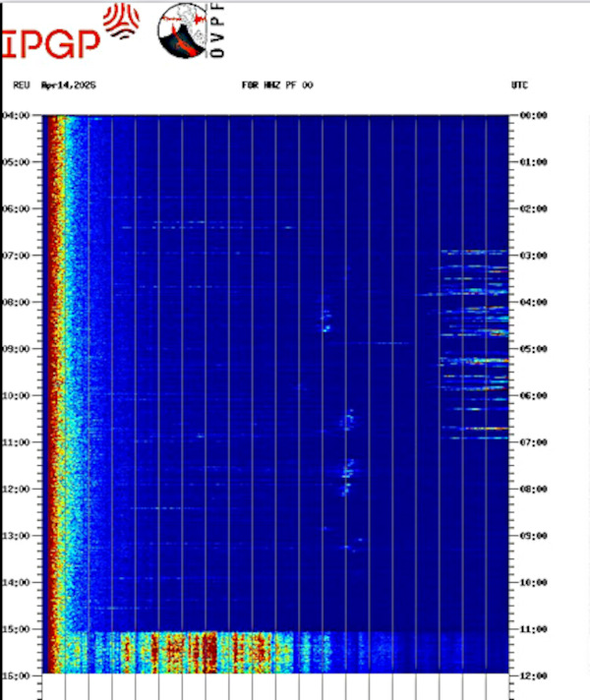590x700 pixels.
Task: Click the 10:00 label on left axis
Action: [20, 395]
